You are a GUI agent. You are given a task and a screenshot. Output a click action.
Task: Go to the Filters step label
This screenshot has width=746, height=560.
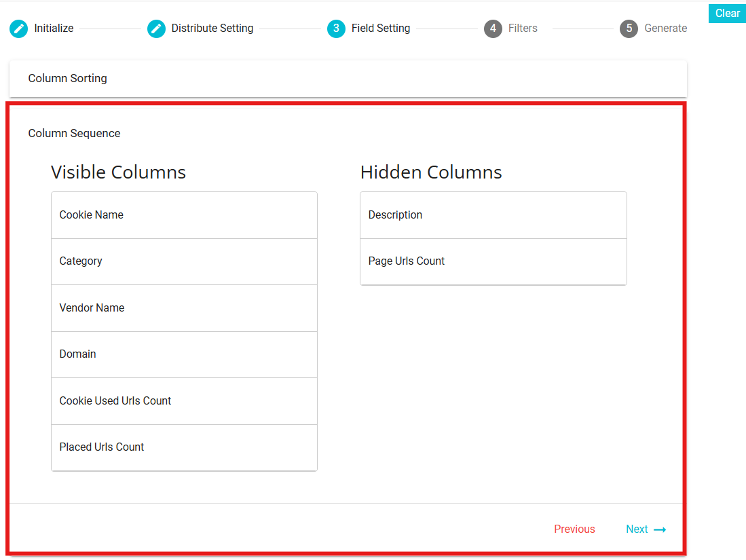click(x=523, y=29)
